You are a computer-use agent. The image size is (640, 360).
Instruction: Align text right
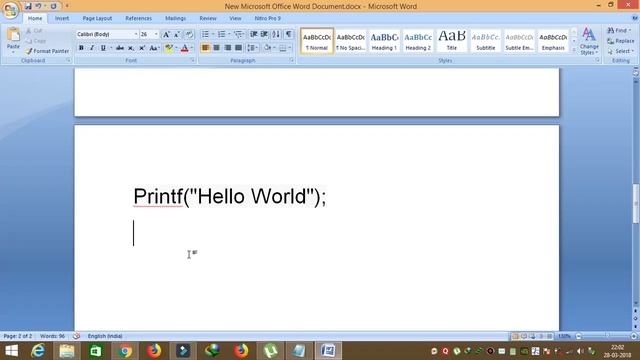coord(227,48)
